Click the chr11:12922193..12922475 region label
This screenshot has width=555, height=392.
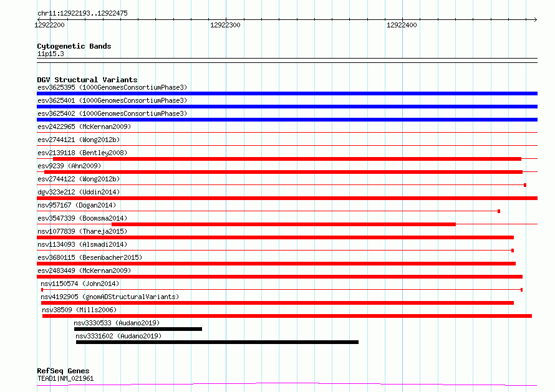(x=82, y=14)
